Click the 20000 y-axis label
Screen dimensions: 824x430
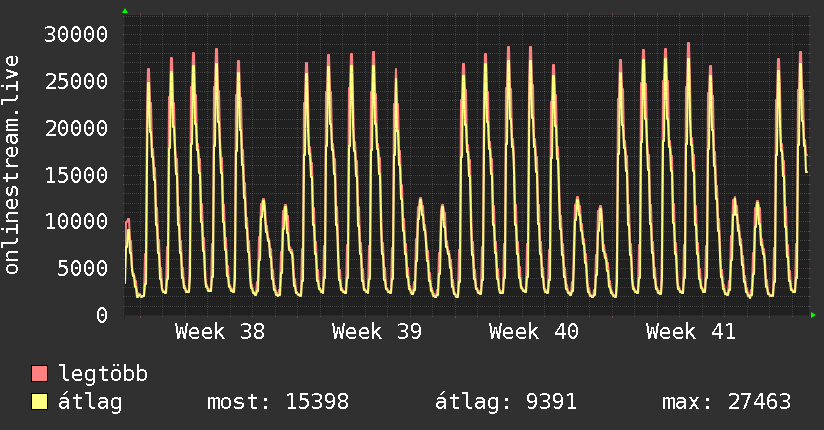click(x=76, y=128)
